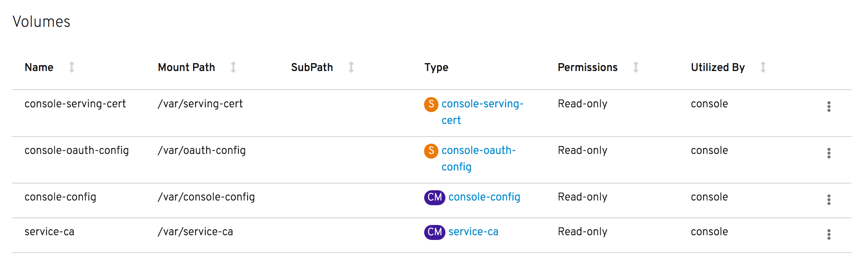Go to the service-ca ConfigMap link
This screenshot has height=266, width=868.
tap(473, 232)
